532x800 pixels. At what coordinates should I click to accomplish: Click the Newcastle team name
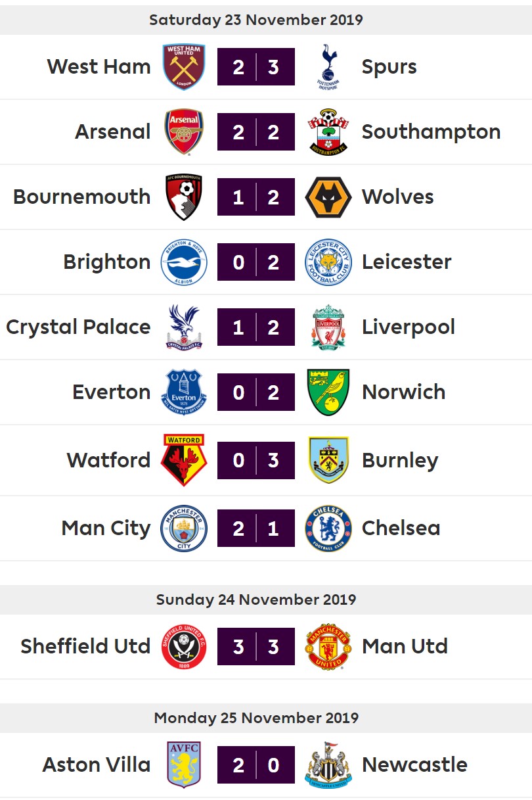pos(414,765)
